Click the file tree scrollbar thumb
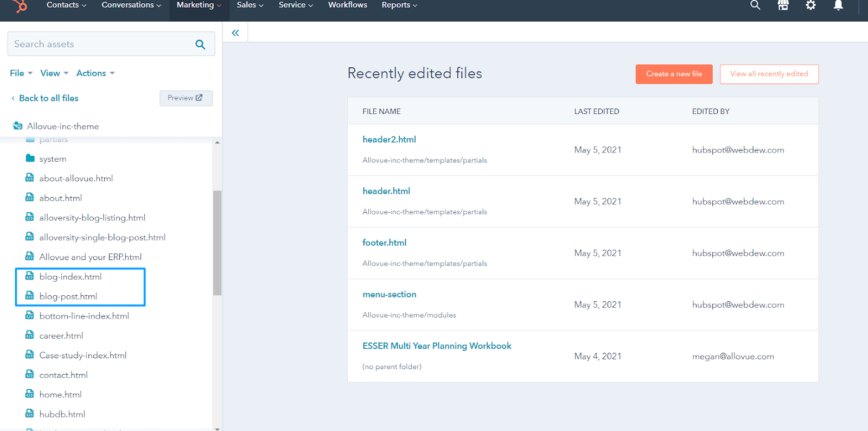868x431 pixels. (217, 243)
